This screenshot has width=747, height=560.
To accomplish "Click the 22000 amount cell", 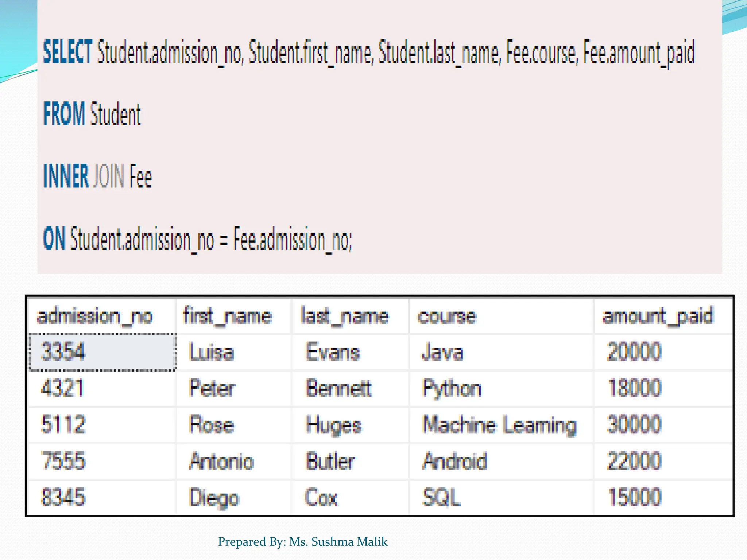I will 634,461.
